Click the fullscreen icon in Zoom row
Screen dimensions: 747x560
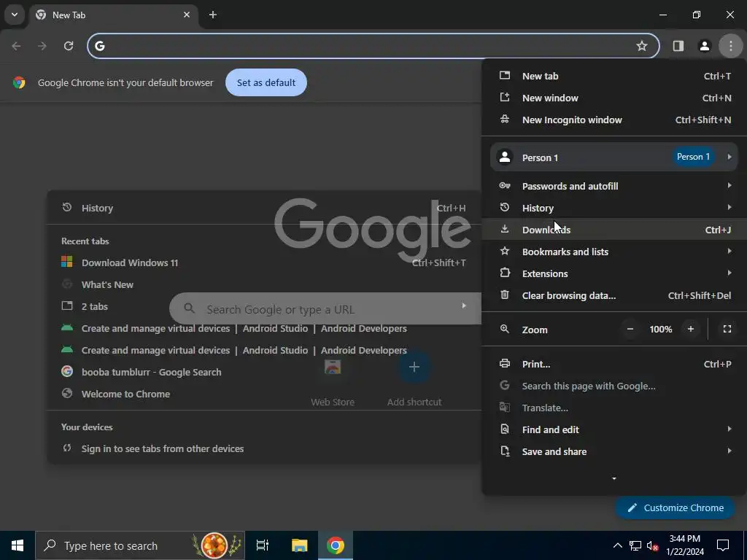point(727,329)
